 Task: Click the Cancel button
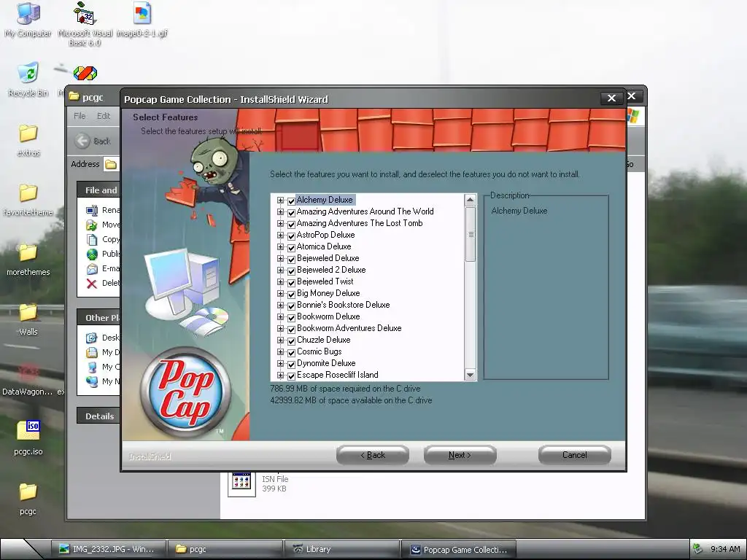575,455
